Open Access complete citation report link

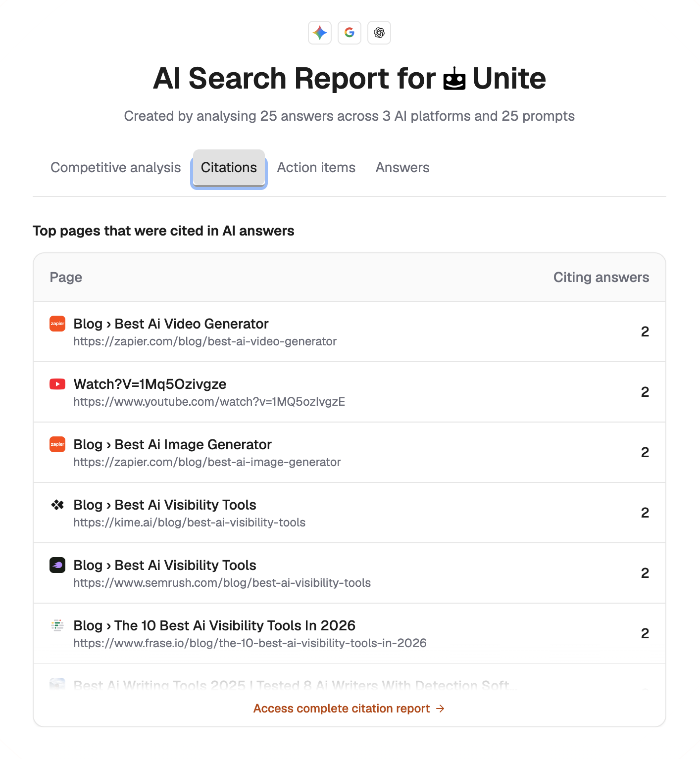pos(349,709)
